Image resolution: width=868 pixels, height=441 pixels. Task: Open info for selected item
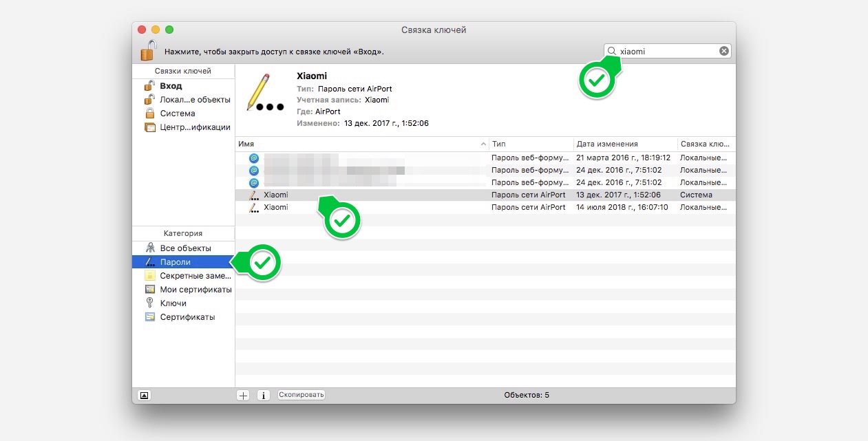[x=263, y=396]
